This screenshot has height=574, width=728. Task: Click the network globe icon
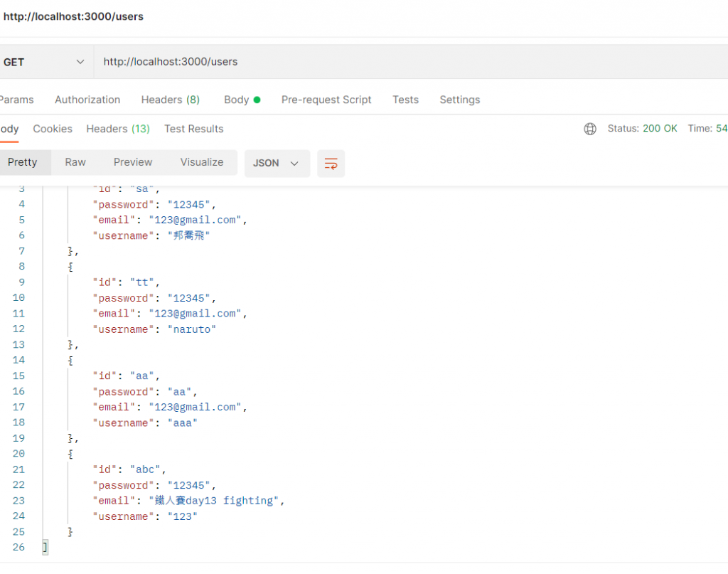pos(589,129)
